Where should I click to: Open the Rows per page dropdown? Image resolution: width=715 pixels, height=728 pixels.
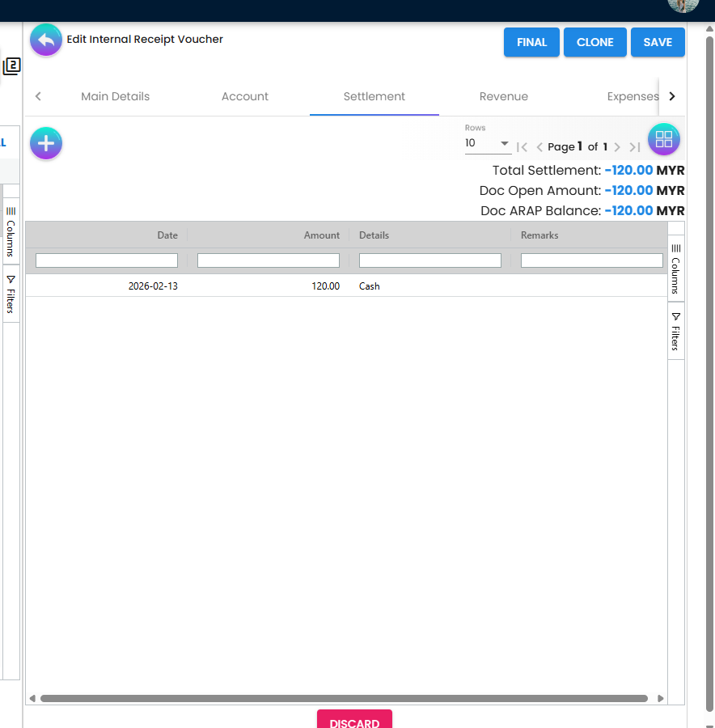(487, 144)
